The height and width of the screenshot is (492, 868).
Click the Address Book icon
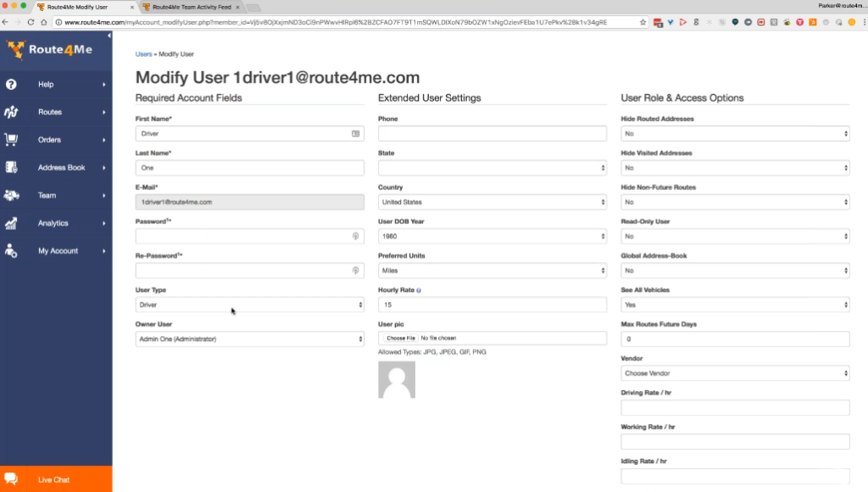coord(12,168)
